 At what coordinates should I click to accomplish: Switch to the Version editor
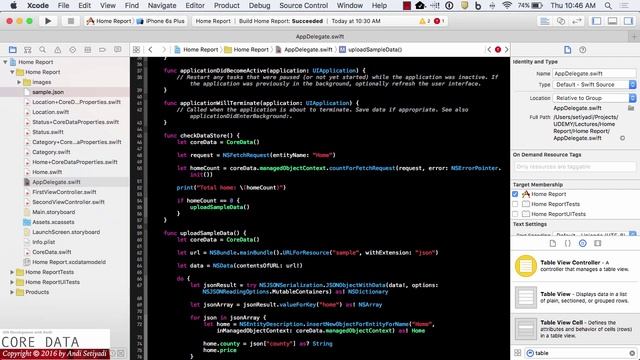coord(576,21)
